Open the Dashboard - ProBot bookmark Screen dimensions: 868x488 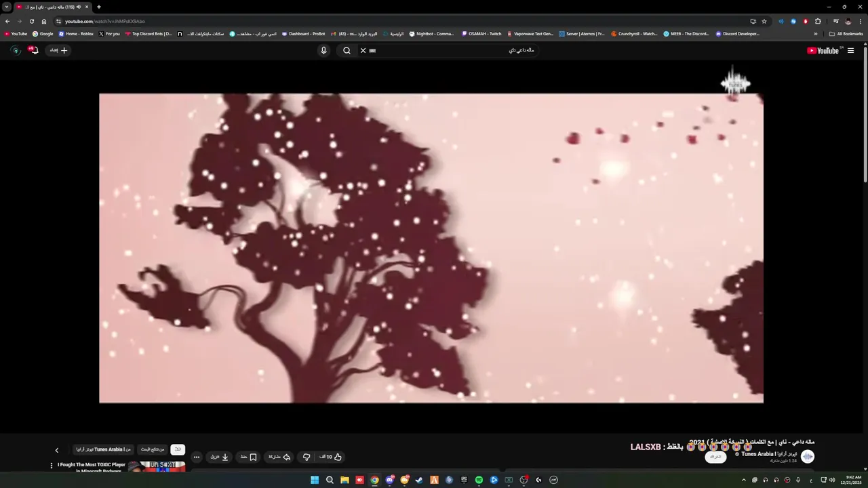coord(304,33)
